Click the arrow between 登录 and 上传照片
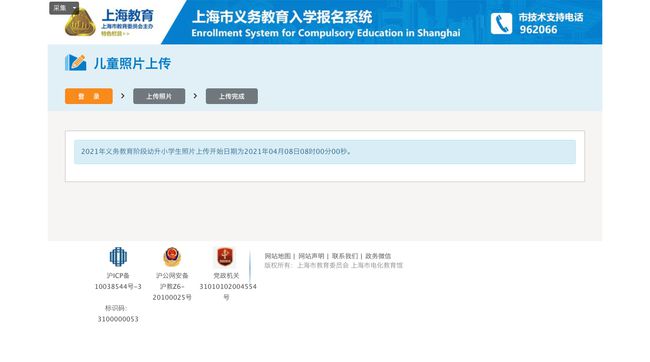 point(123,96)
